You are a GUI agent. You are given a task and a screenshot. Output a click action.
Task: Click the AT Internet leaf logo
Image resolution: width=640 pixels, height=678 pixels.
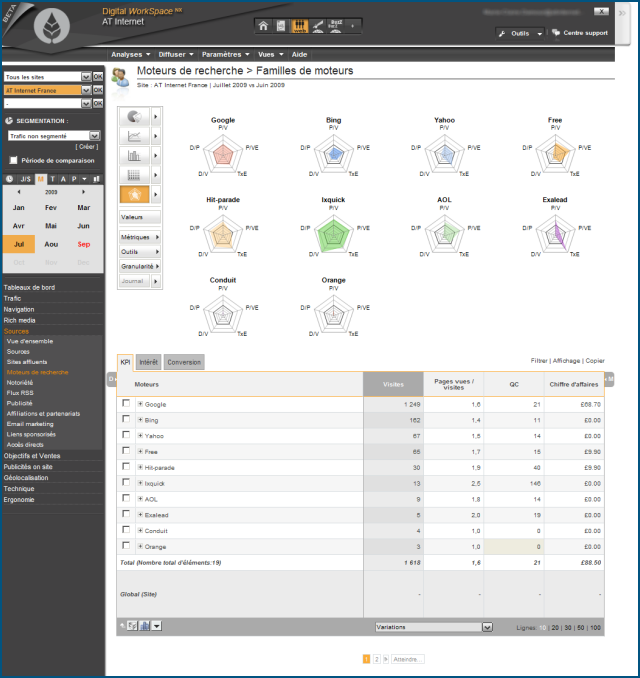pos(52,26)
